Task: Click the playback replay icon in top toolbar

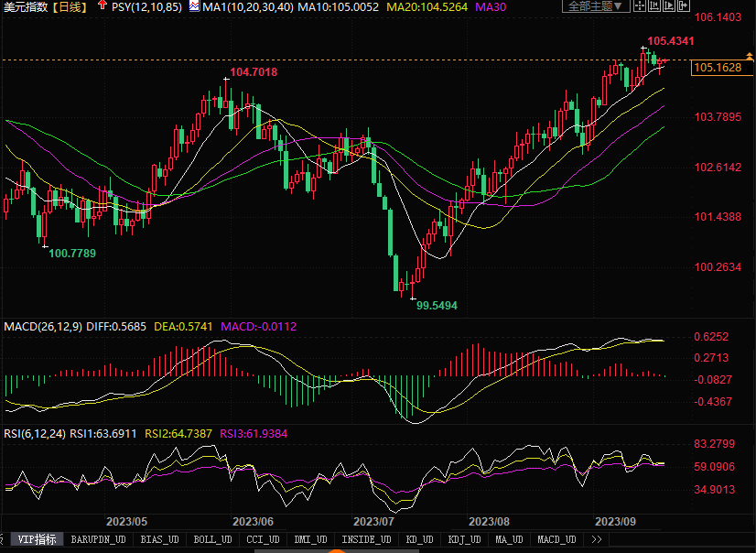Action: (x=669, y=5)
